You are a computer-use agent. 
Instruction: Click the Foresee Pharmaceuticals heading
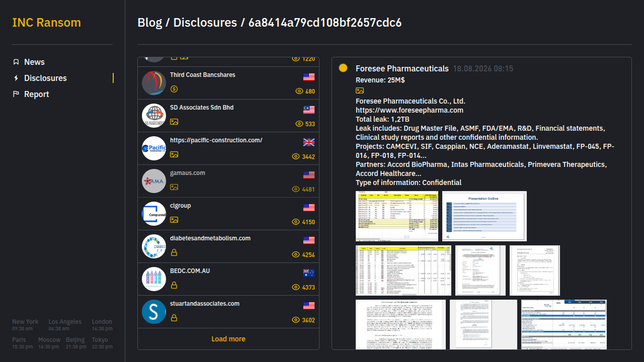tap(402, 68)
